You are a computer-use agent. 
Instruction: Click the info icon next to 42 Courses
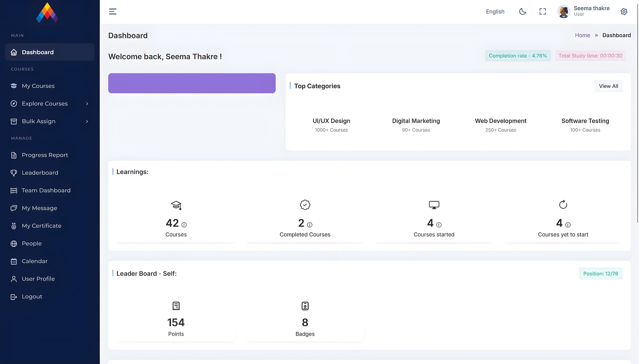point(184,225)
